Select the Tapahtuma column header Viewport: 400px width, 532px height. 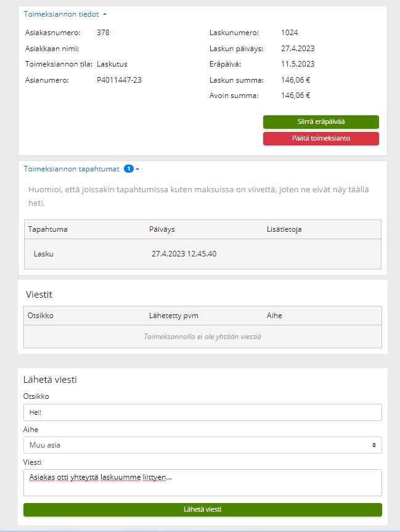[x=48, y=229]
